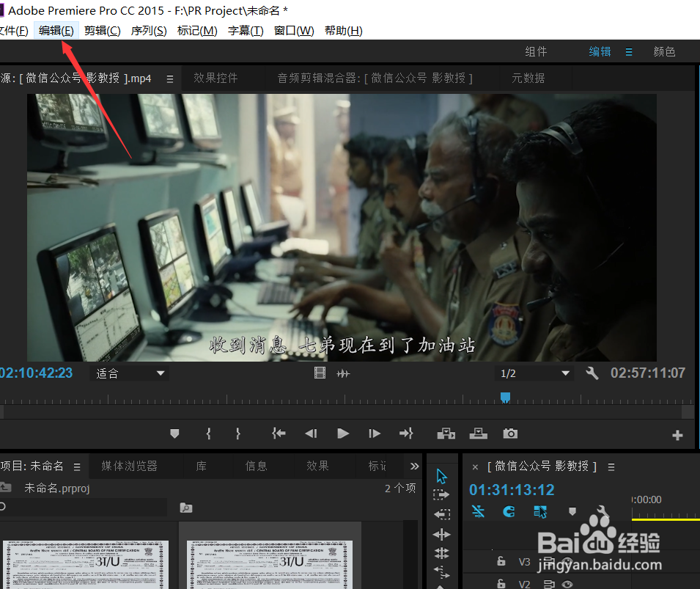Click the blue playhead on source ruler
Image resolution: width=700 pixels, height=589 pixels.
[505, 398]
